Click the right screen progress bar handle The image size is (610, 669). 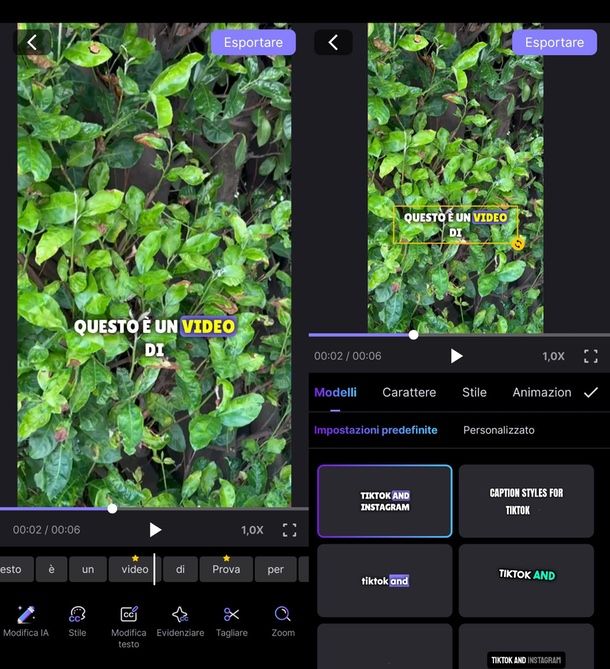[x=413, y=335]
